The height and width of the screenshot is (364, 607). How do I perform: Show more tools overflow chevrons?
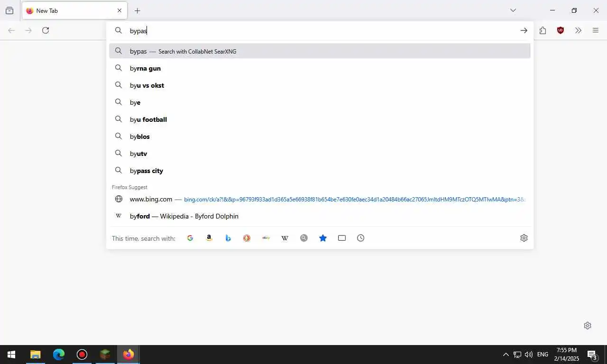(578, 30)
